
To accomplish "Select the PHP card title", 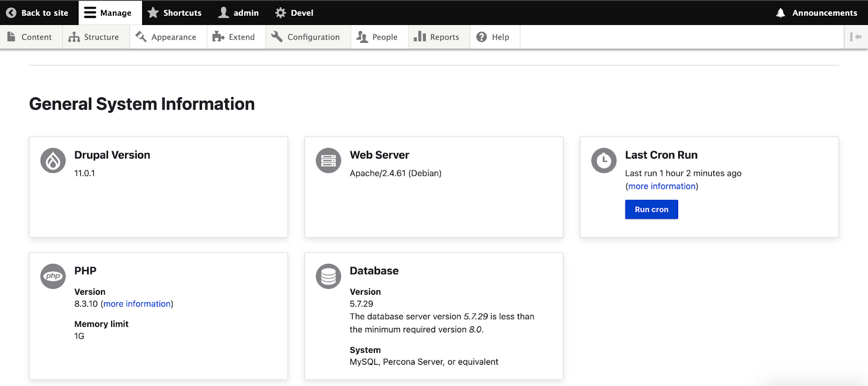I will (85, 270).
